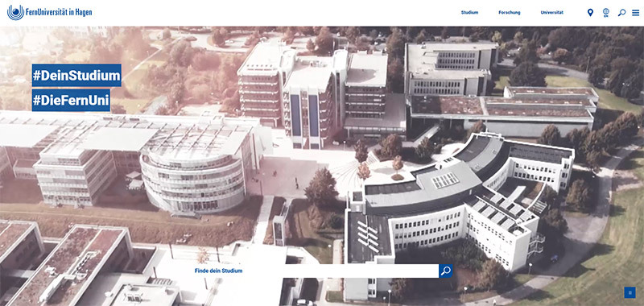The image size is (644, 306).
Task: Switch language via the EN globe icon
Action: point(606,13)
